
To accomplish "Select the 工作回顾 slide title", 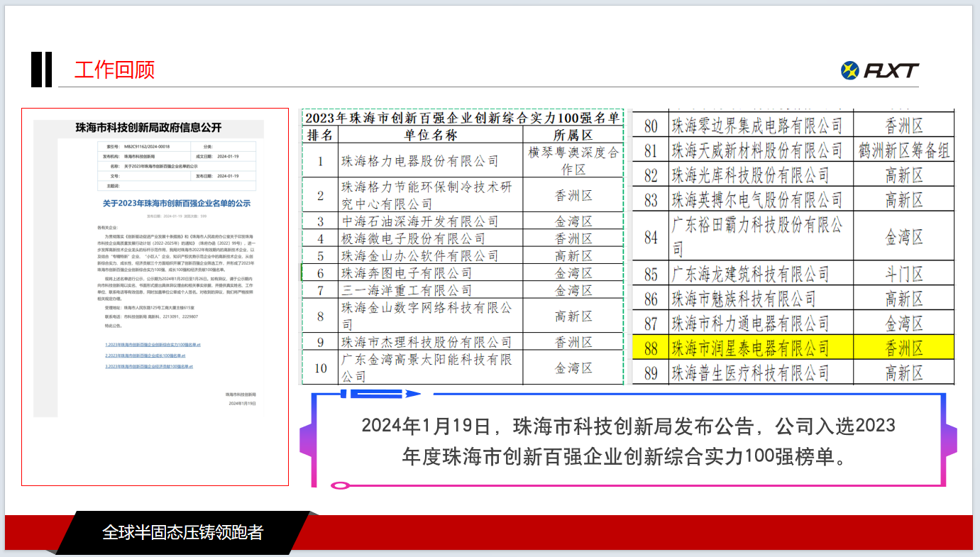I will click(x=114, y=70).
